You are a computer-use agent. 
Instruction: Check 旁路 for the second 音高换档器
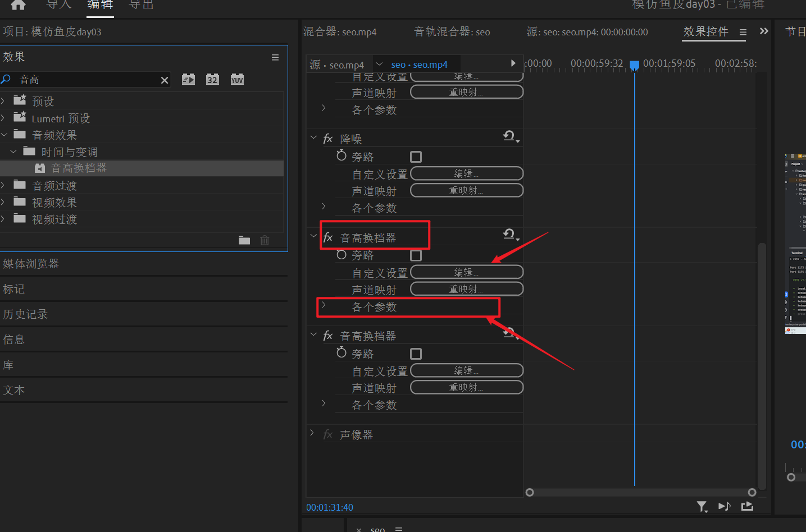pyautogui.click(x=416, y=354)
